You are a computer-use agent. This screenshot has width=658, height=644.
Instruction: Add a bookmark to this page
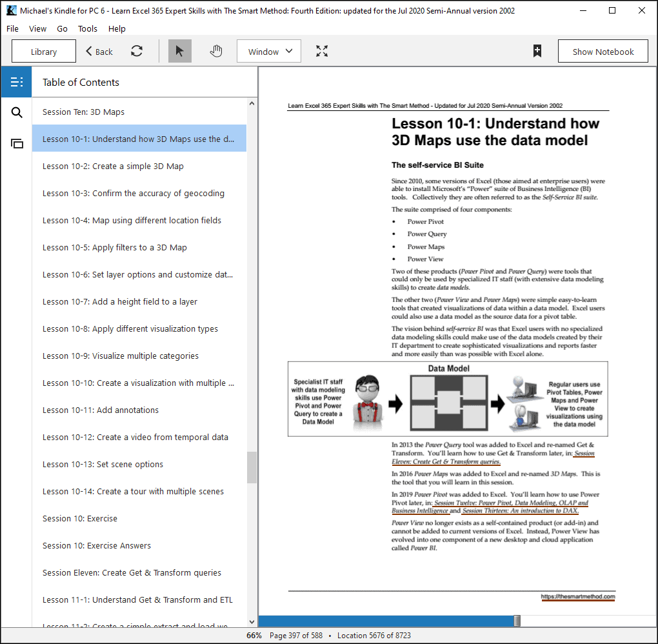point(537,51)
